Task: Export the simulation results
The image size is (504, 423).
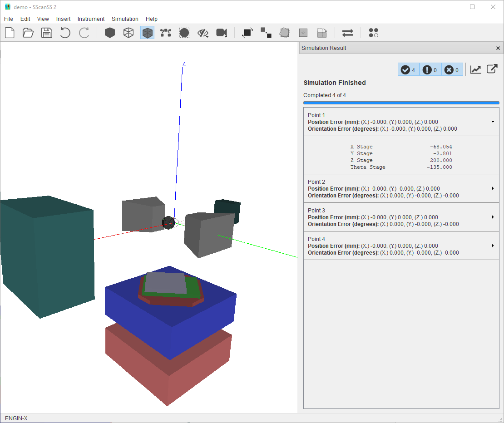Action: (x=492, y=69)
